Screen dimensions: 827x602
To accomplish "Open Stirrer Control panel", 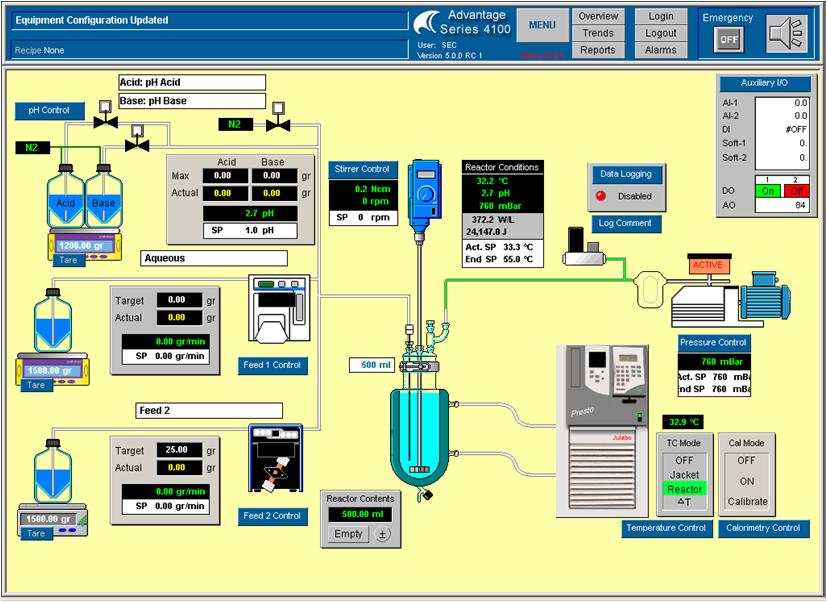I will coord(362,169).
